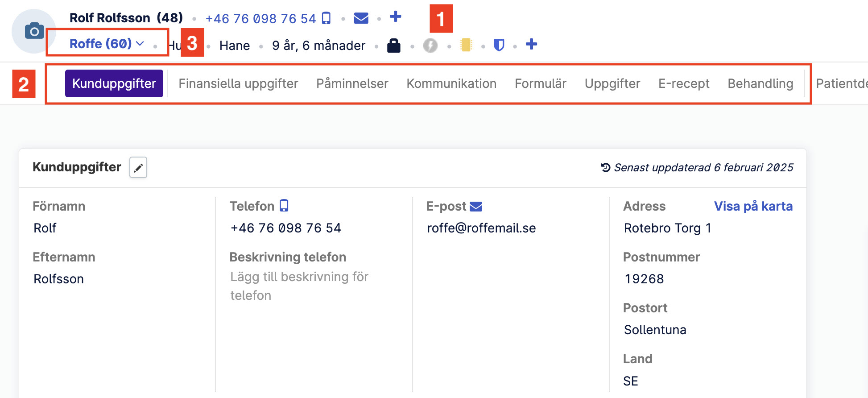This screenshot has width=868, height=398.
Task: Click the Telefon value +46 76 098 76 54
Action: click(285, 228)
